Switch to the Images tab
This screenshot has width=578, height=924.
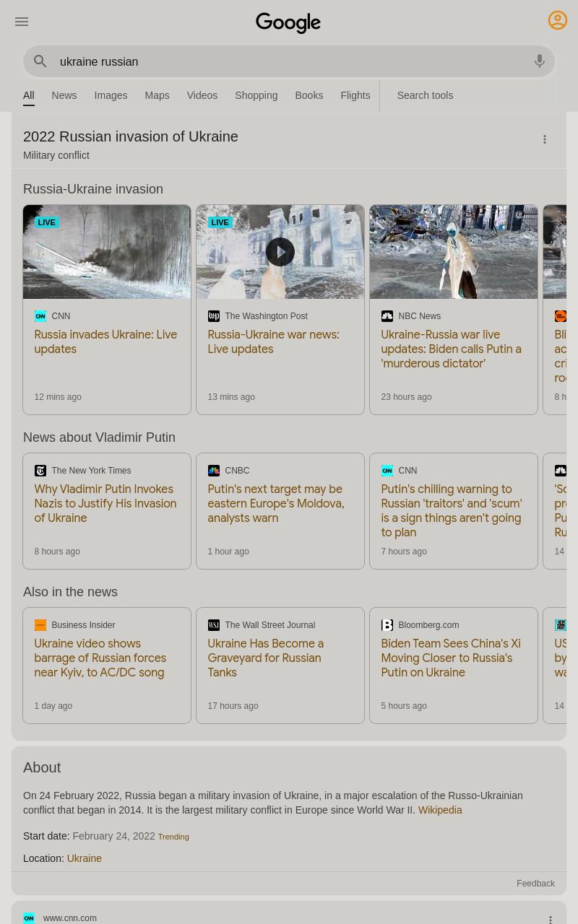(x=111, y=95)
